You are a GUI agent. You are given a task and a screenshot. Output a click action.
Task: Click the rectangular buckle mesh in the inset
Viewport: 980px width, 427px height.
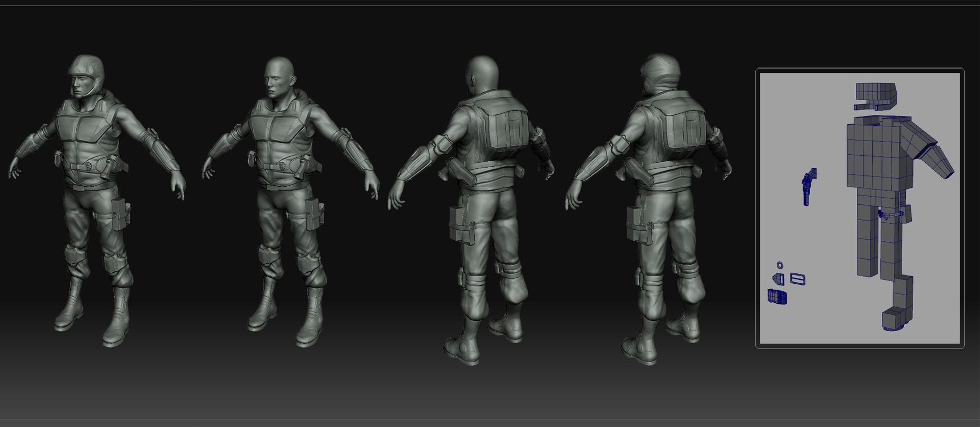pos(797,279)
